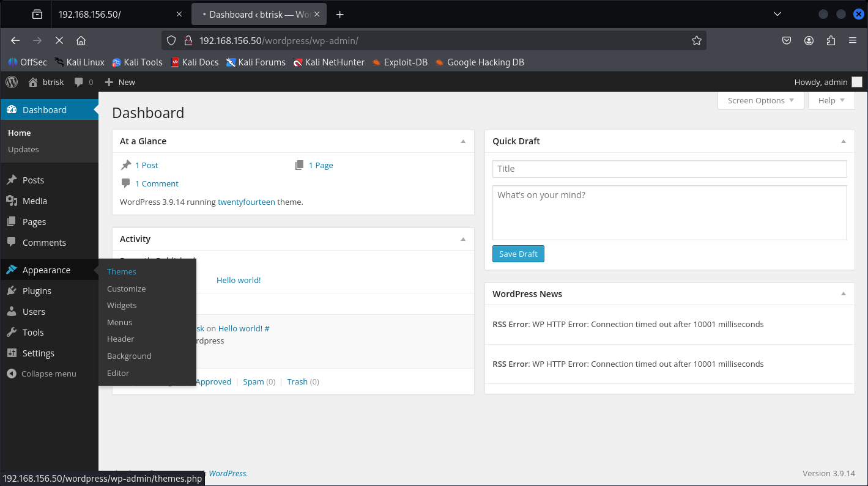
Task: Open the WordPress logo menu in admin bar
Action: (x=12, y=82)
